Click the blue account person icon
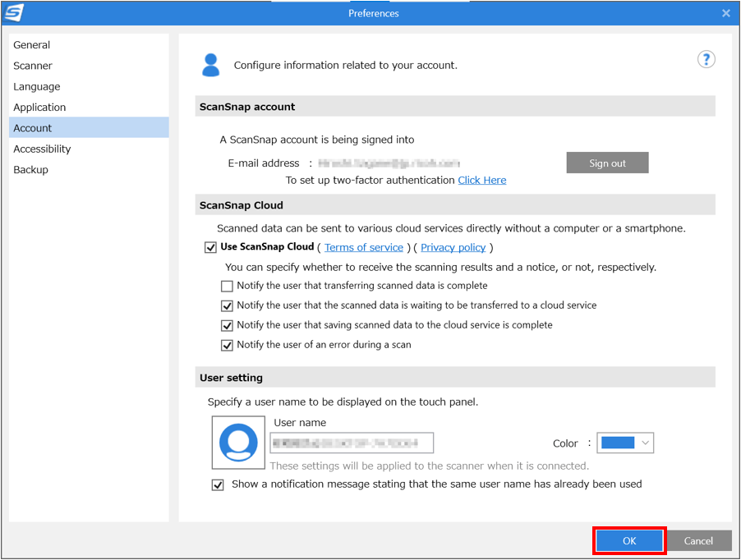 [211, 65]
